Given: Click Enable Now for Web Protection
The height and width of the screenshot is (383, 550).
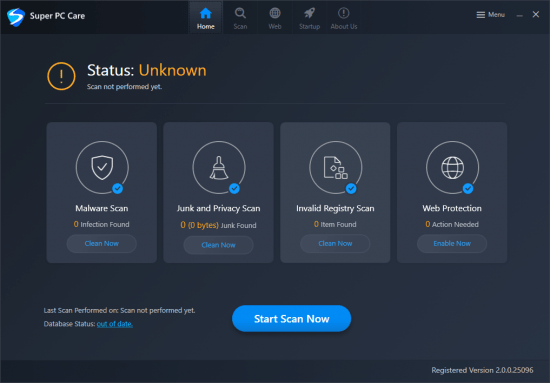Looking at the screenshot, I should coord(452,243).
